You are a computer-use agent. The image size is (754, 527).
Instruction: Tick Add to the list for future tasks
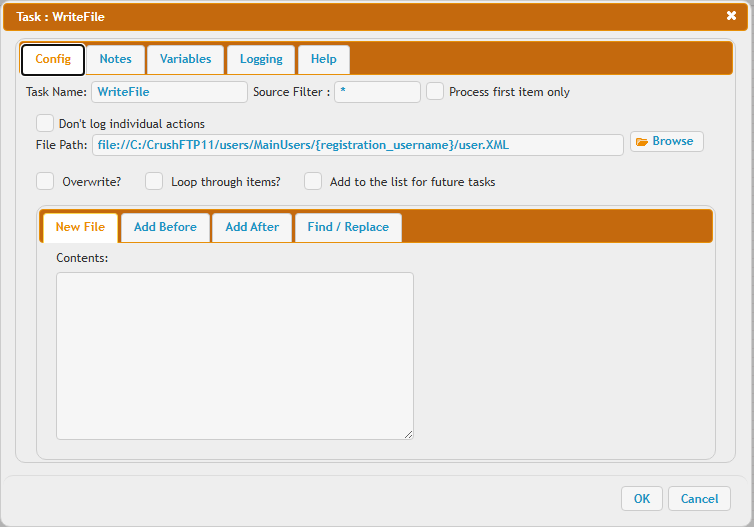pyautogui.click(x=313, y=182)
